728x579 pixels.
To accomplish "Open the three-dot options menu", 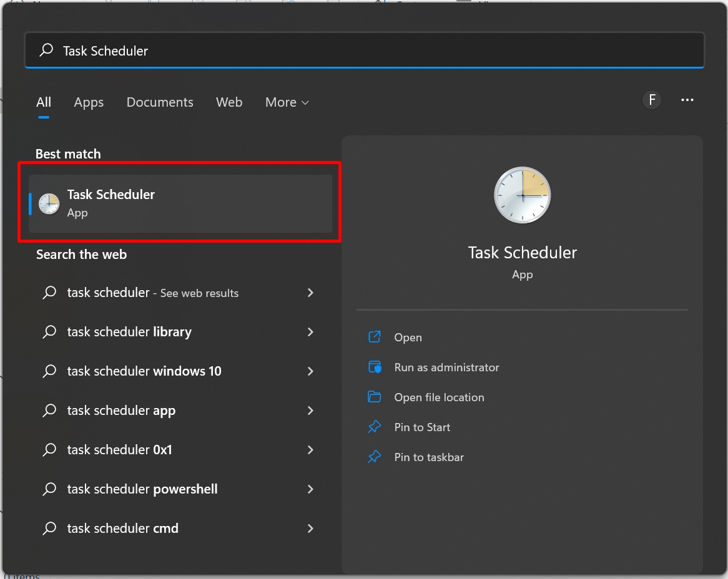I will point(687,100).
